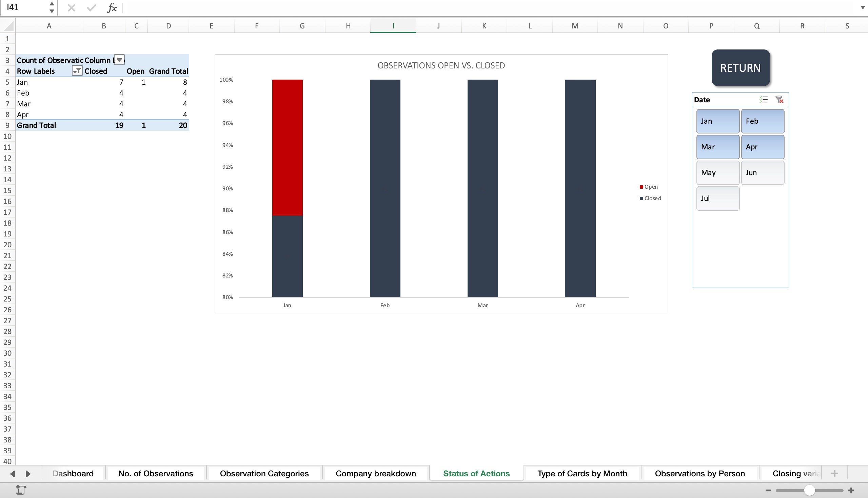Deselect Jan in the Date slicer
The height and width of the screenshot is (498, 868).
717,121
